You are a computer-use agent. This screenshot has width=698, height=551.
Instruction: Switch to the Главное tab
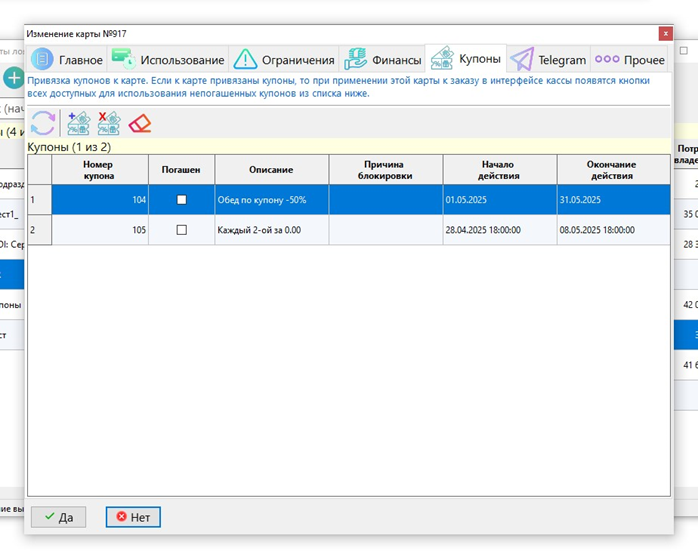pos(68,60)
